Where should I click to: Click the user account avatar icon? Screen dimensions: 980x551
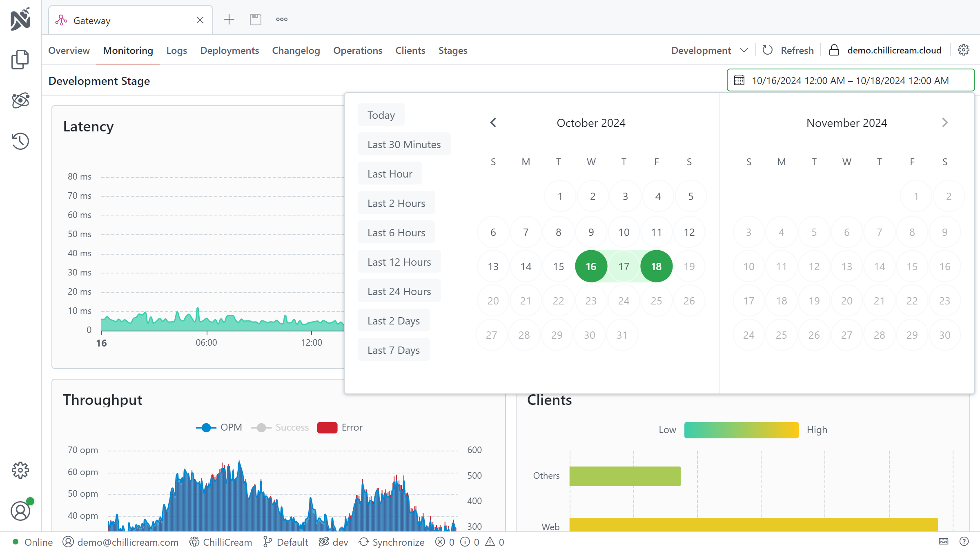point(20,511)
